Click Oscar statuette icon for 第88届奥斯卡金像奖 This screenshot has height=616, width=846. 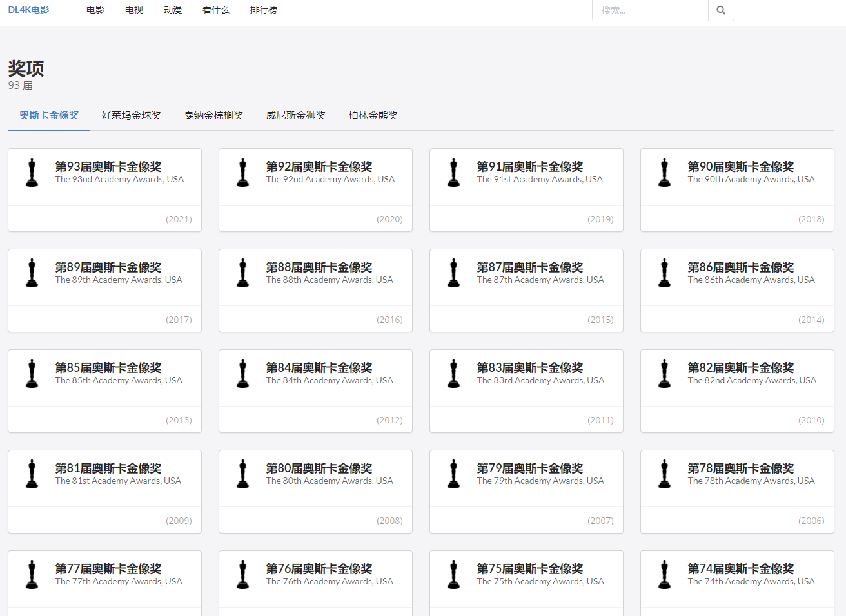242,273
